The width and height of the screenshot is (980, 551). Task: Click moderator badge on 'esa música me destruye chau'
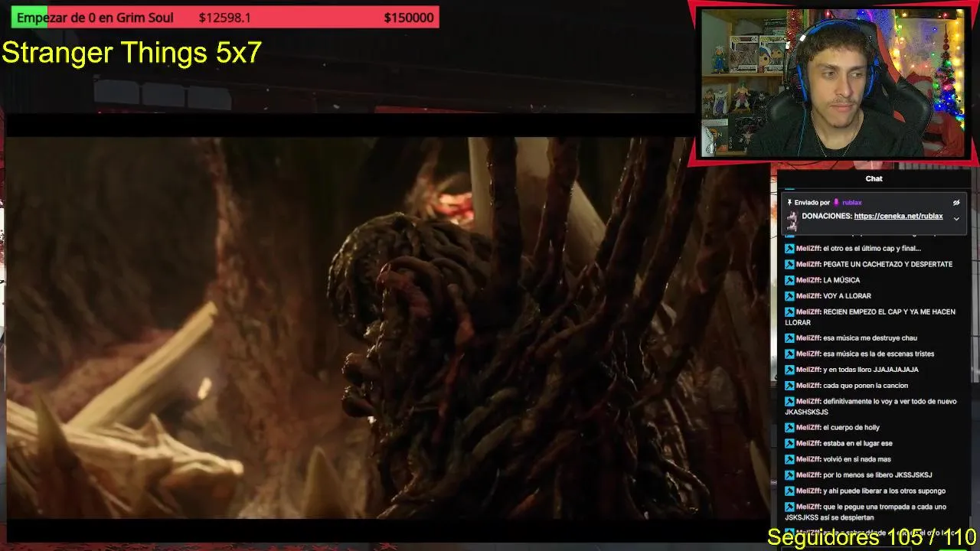pyautogui.click(x=789, y=338)
